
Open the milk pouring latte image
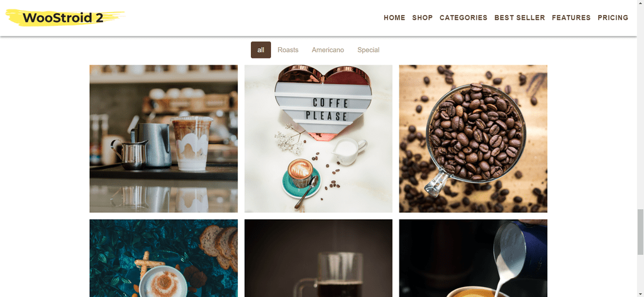point(473,258)
